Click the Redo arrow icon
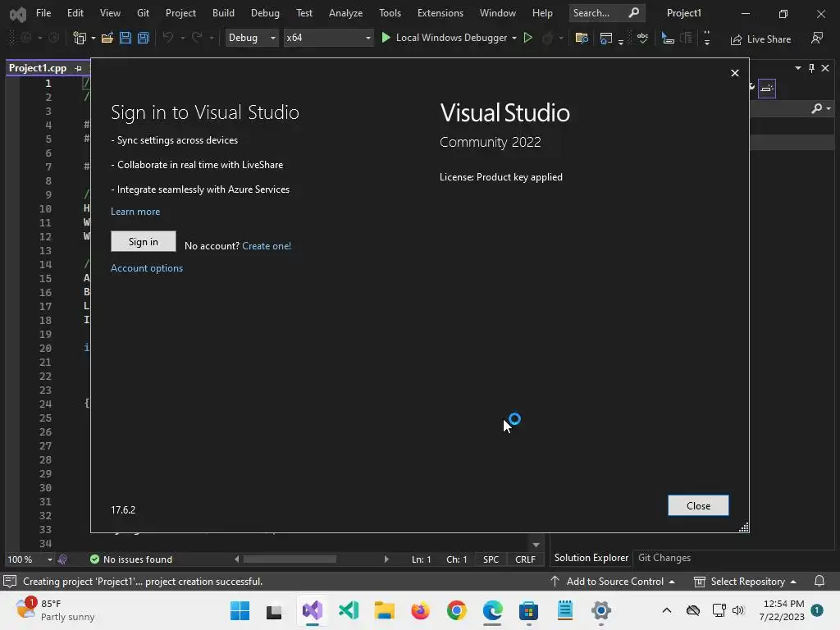Screen dimensions: 840x630 click(197, 38)
